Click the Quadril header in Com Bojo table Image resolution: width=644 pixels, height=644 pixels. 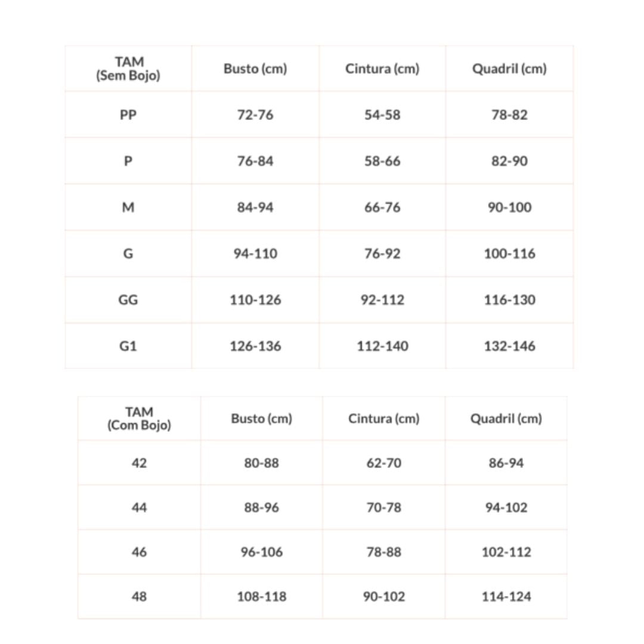click(x=506, y=419)
